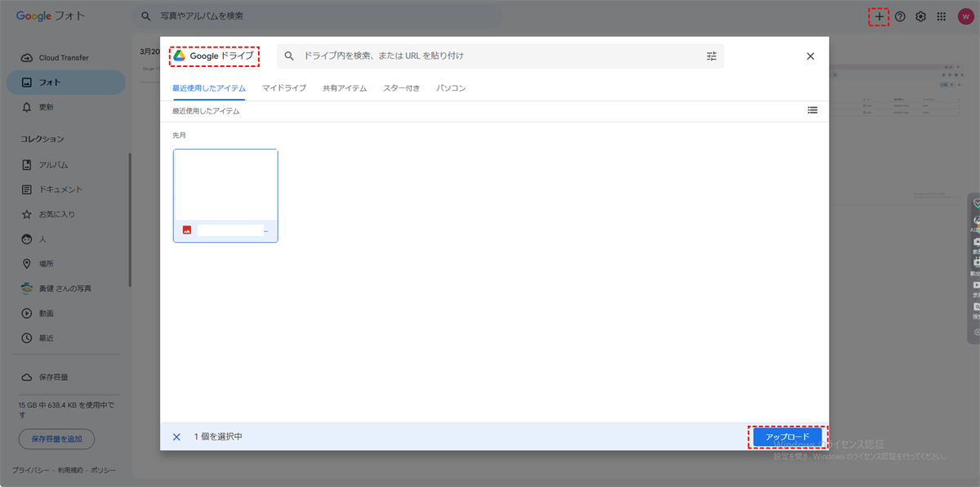Screen dimensions: 980x487
Task: Click the magnifier icon in Drive search
Action: (x=289, y=56)
